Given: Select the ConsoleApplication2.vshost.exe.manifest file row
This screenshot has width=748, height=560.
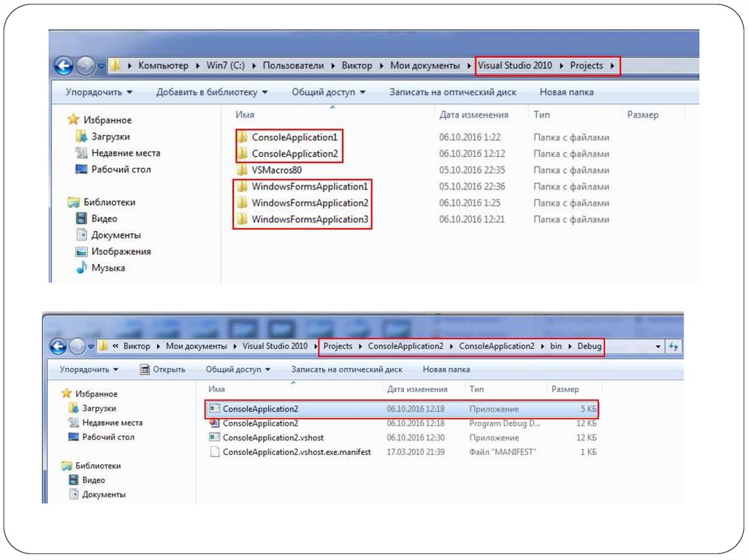Looking at the screenshot, I should [297, 452].
